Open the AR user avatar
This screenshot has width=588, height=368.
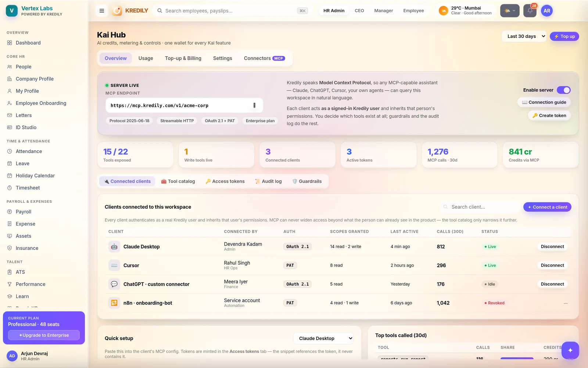pos(547,11)
